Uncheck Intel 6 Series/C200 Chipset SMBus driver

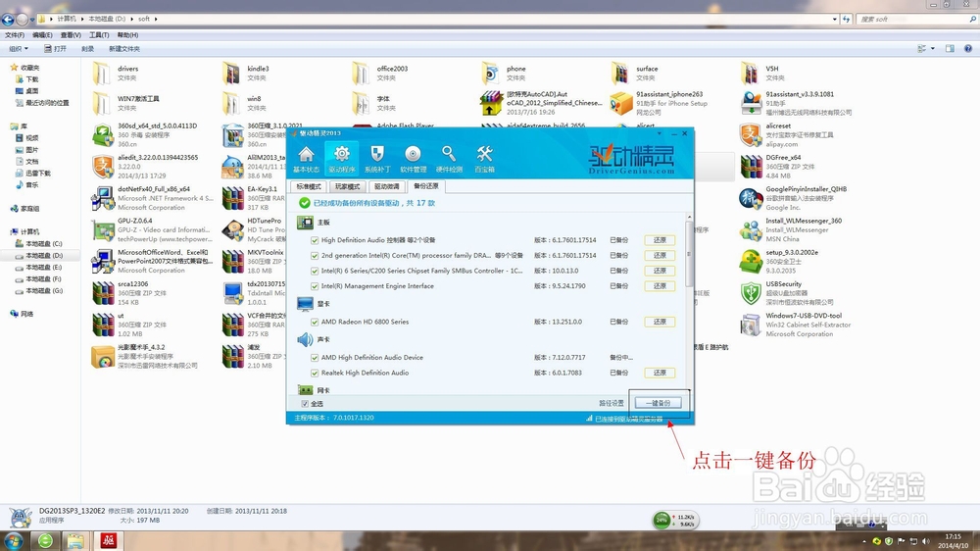point(315,271)
